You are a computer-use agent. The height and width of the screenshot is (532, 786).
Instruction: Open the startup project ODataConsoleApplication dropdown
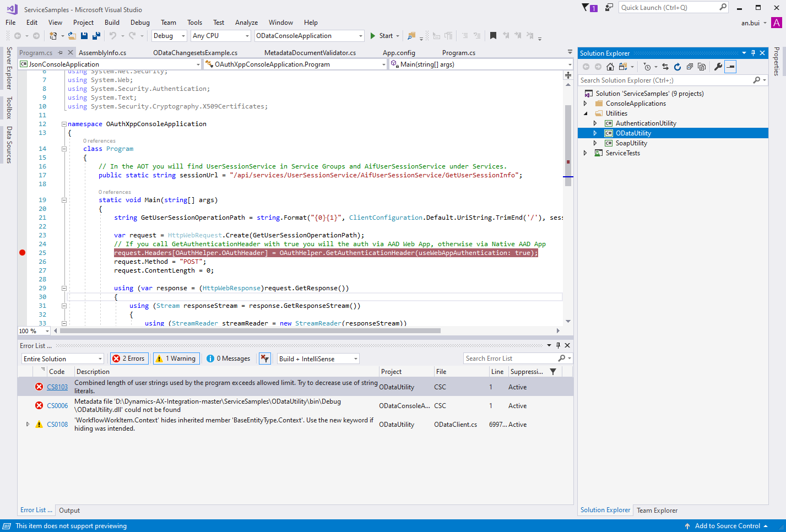(310, 36)
